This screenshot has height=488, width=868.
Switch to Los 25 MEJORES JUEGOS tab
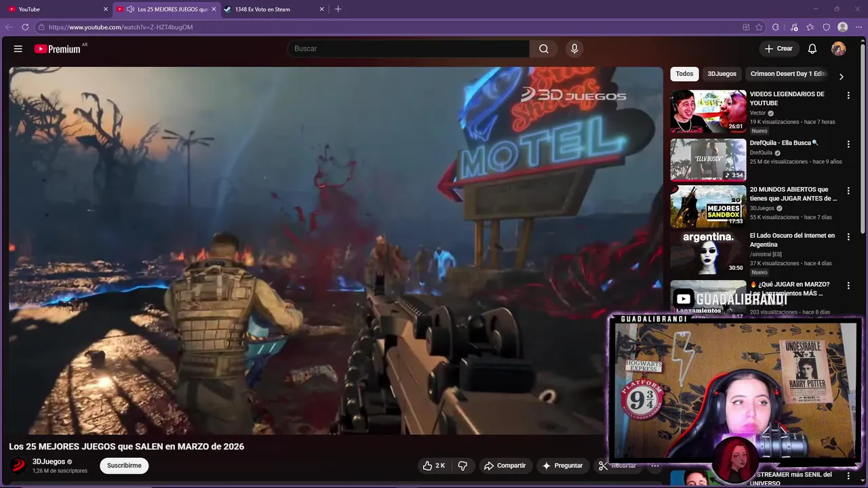pyautogui.click(x=166, y=9)
